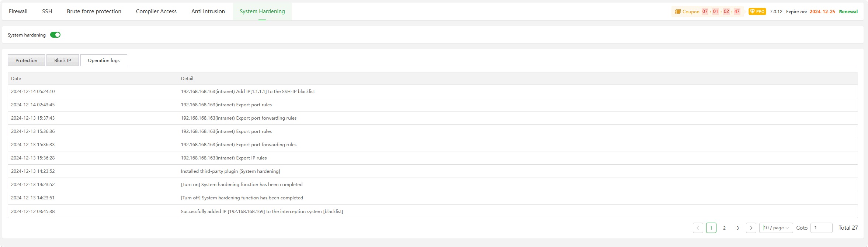This screenshot has height=247, width=868.
Task: Click the Renewal link
Action: (848, 11)
